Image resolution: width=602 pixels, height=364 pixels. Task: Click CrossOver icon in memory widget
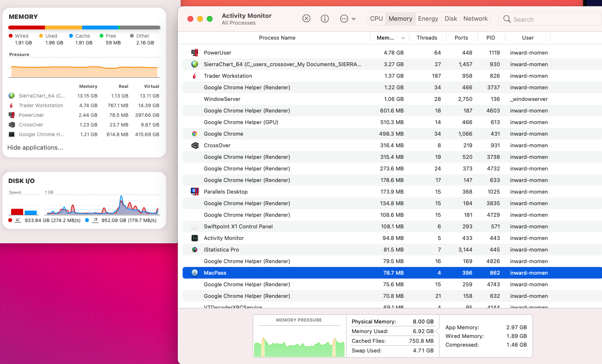click(x=12, y=125)
